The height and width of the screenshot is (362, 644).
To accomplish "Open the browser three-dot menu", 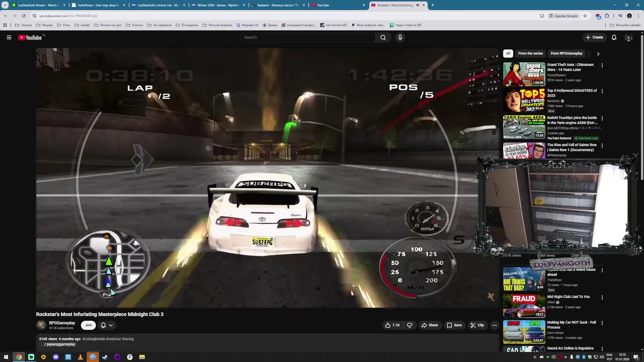I will [638, 16].
